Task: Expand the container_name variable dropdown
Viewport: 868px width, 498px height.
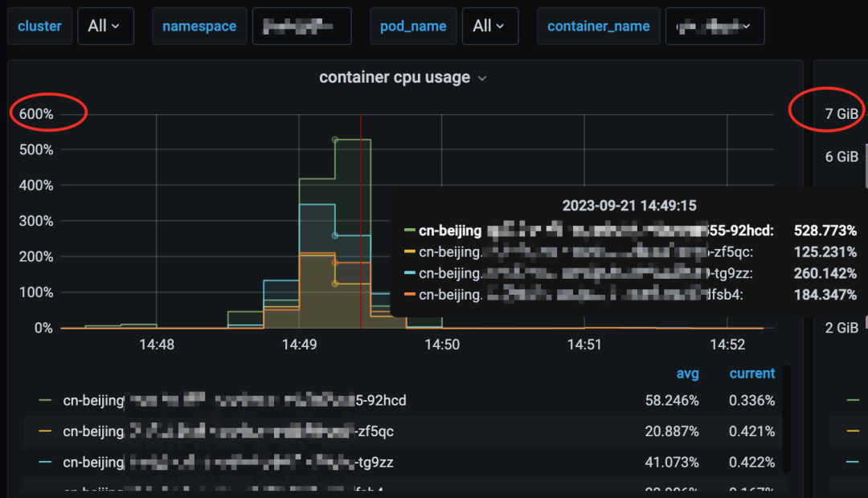Action: [x=714, y=27]
